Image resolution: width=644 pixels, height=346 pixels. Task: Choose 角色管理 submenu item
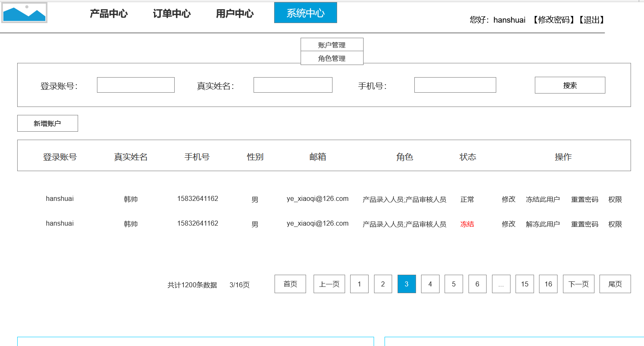pos(332,58)
